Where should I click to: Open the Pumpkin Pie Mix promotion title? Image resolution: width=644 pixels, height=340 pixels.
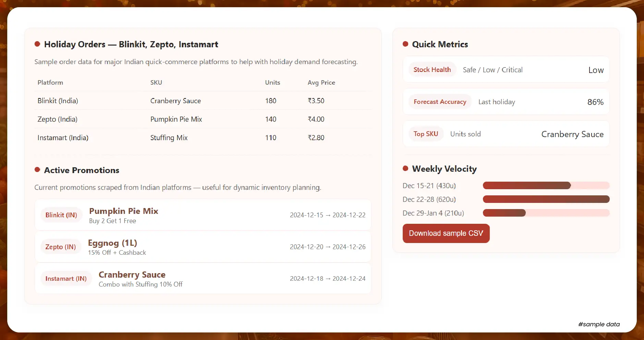pyautogui.click(x=123, y=211)
